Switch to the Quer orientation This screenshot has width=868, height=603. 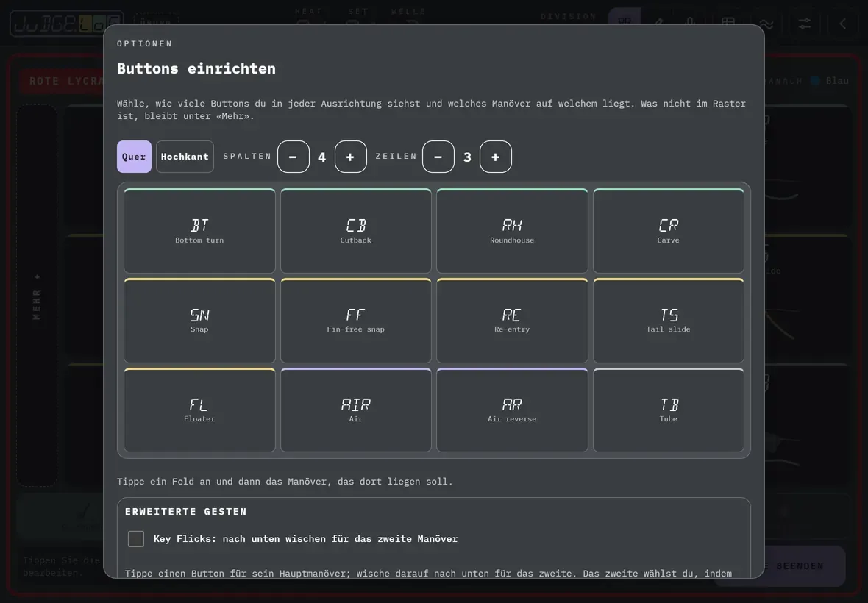tap(134, 157)
